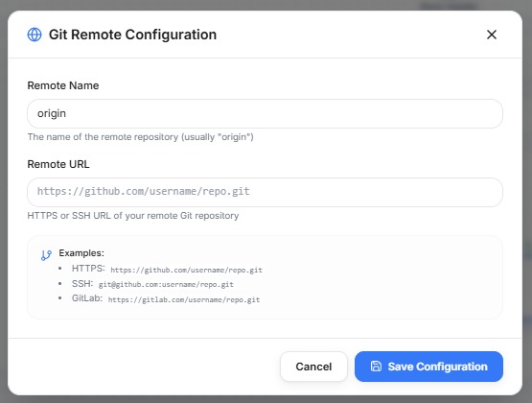
Task: Click the floppy disk icon in Save button
Action: (376, 366)
